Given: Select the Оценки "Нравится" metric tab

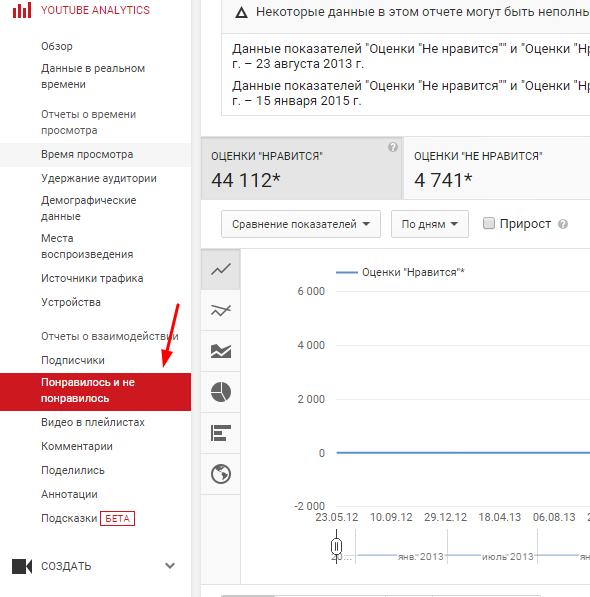Looking at the screenshot, I should click(301, 168).
